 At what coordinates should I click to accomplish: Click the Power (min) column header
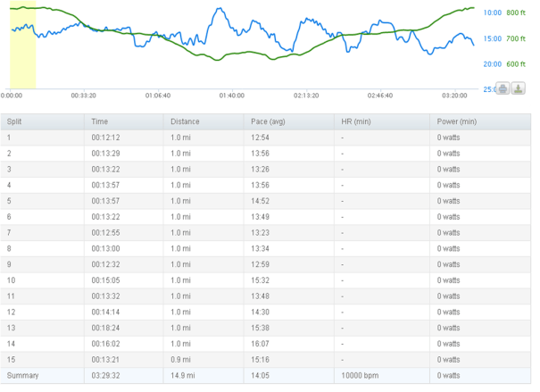tap(456, 121)
